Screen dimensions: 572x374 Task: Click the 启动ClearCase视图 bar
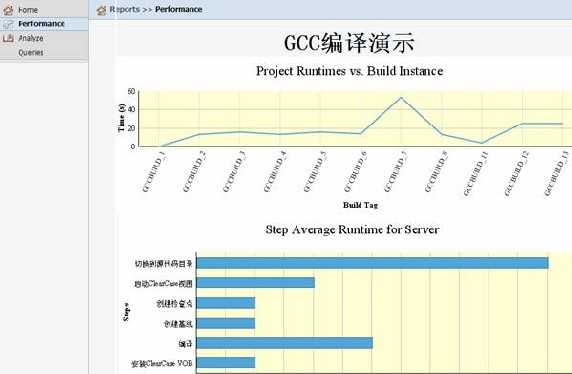point(255,282)
